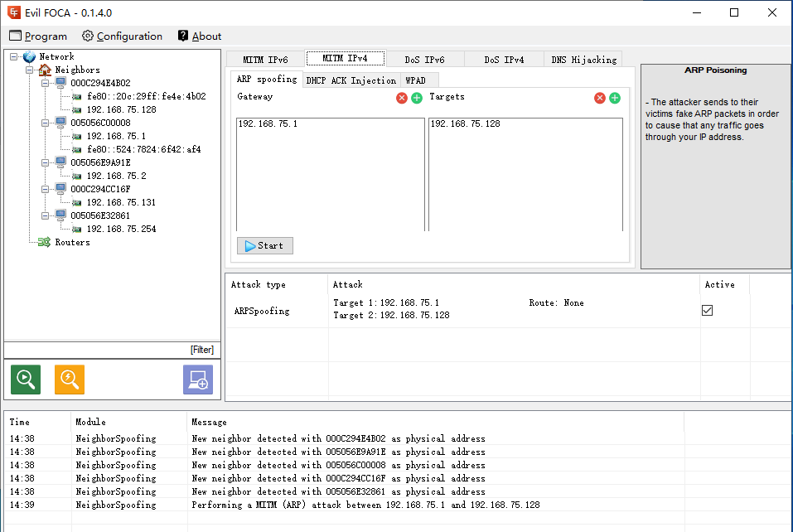The width and height of the screenshot is (793, 532).
Task: Add gateway with the green plus icon
Action: tap(417, 98)
